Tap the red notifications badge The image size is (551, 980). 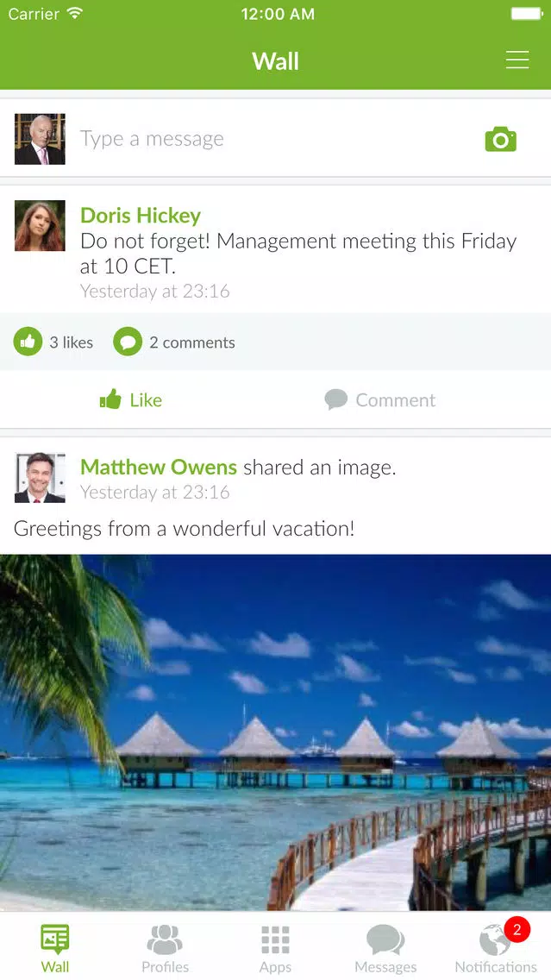517,929
